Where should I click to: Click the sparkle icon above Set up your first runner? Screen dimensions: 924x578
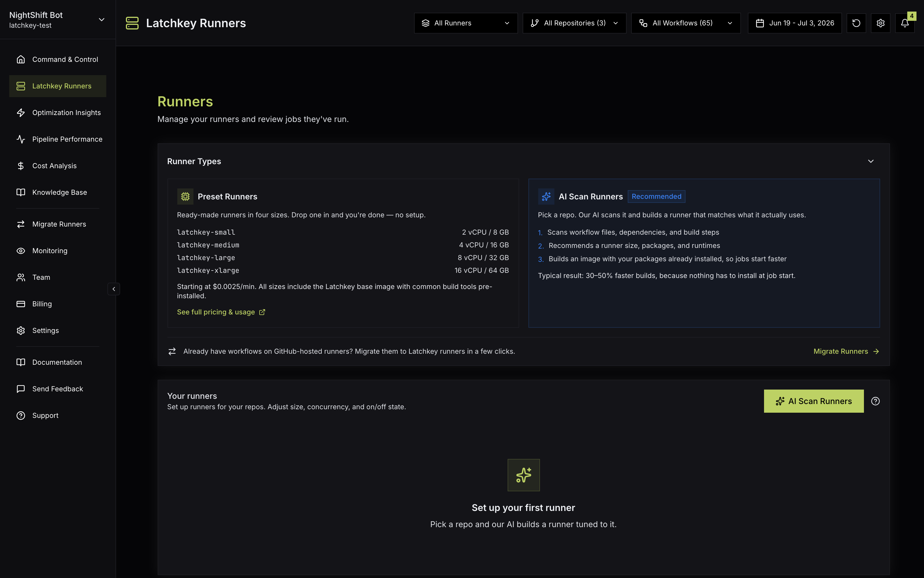524,475
